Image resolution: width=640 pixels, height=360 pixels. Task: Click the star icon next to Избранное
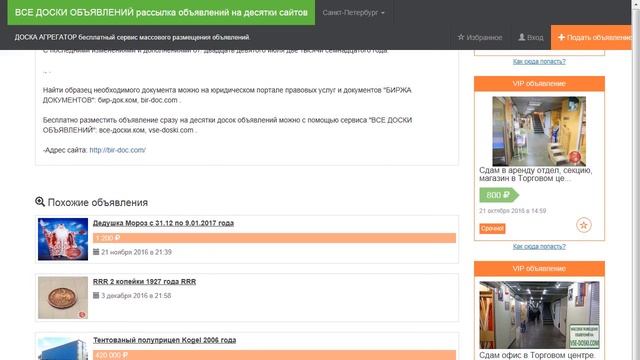coord(461,37)
